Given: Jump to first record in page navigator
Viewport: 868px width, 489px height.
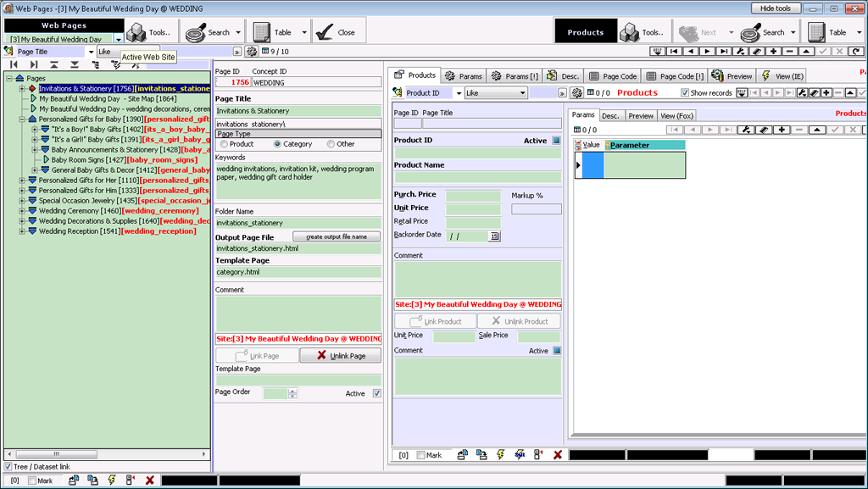Looking at the screenshot, I should [x=14, y=64].
